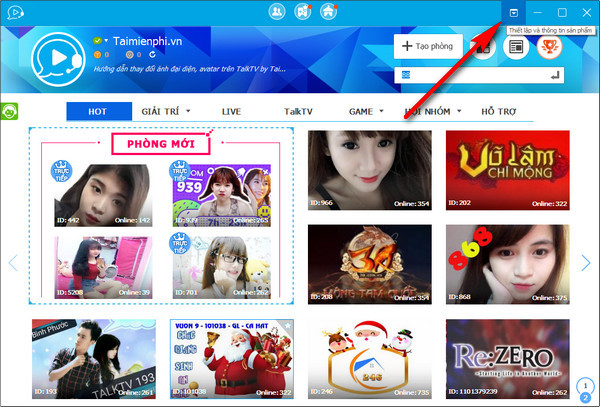Click the profile status message text
600x407 pixels.
pyautogui.click(x=189, y=69)
